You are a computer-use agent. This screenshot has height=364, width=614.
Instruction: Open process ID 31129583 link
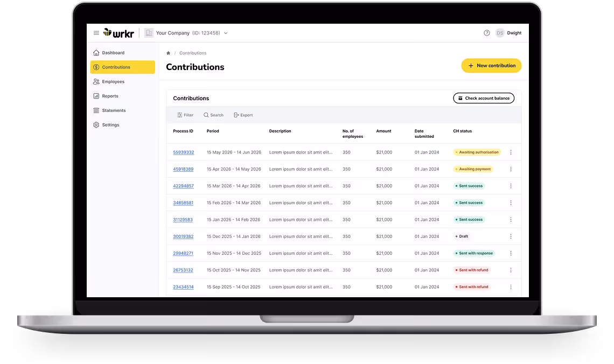pos(183,220)
